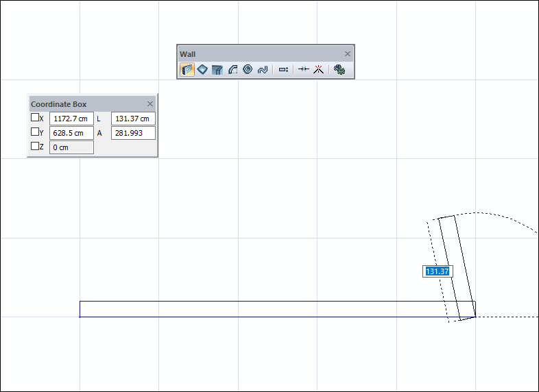The width and height of the screenshot is (539, 392).
Task: Open wall settings gear icon
Action: tap(339, 70)
